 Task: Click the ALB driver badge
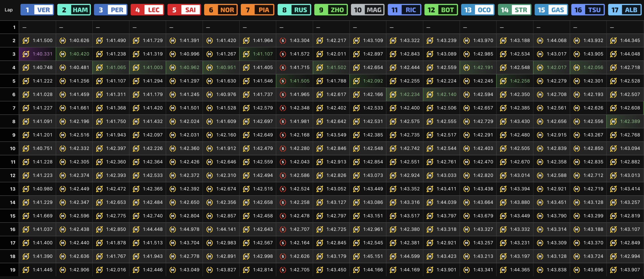click(x=625, y=10)
